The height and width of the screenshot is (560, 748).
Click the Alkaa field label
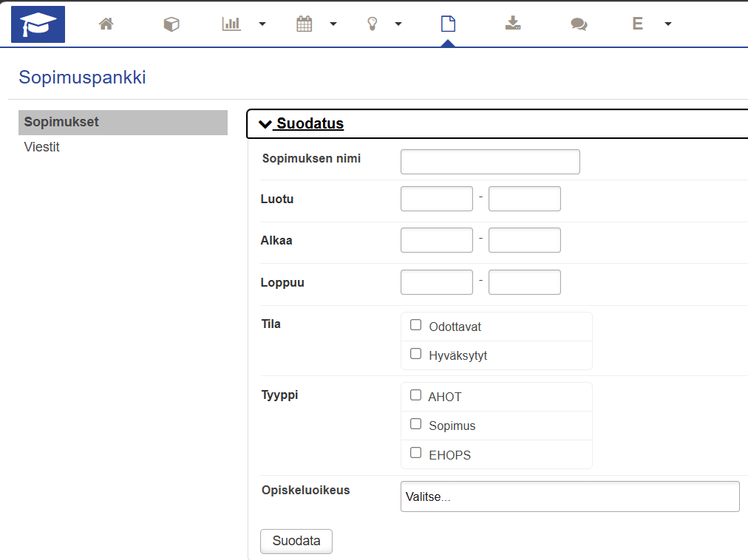point(276,240)
